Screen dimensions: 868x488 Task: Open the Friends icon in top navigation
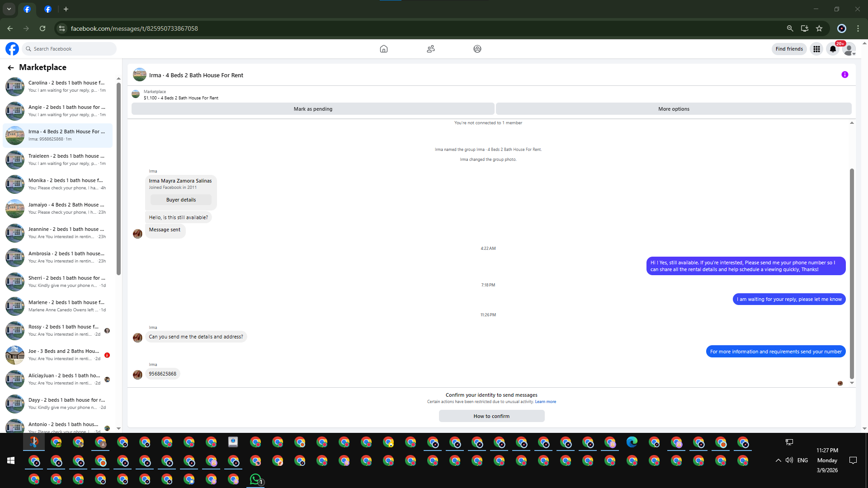point(430,49)
